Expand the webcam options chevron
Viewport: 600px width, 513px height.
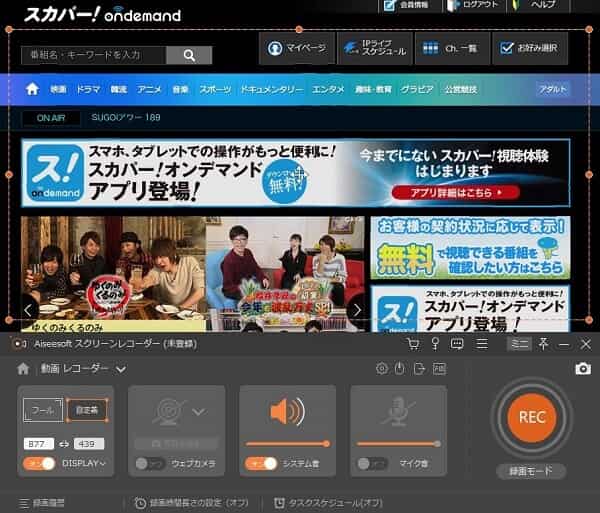pyautogui.click(x=198, y=411)
